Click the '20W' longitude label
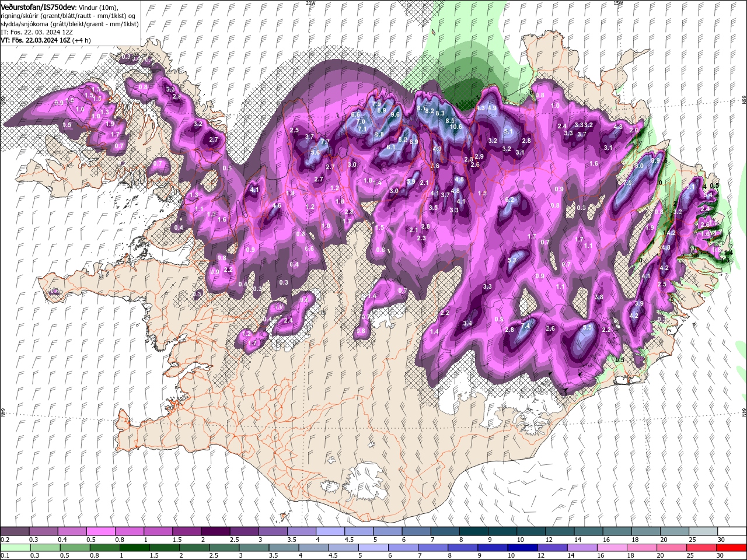Image resolution: width=747 pixels, height=560 pixels. [310, 3]
